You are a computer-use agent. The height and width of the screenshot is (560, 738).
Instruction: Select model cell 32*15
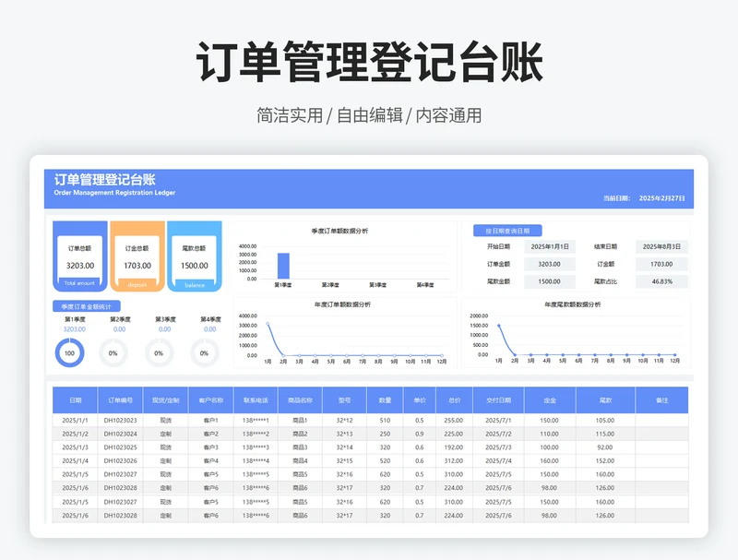(x=344, y=460)
